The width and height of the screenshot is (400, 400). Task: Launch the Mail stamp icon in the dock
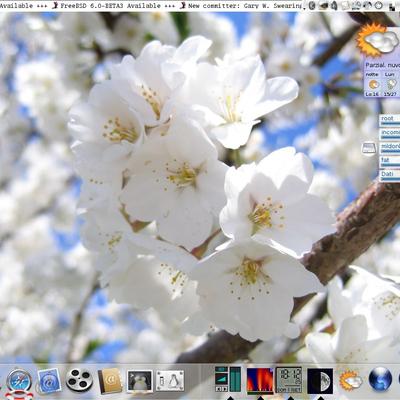[49, 381]
